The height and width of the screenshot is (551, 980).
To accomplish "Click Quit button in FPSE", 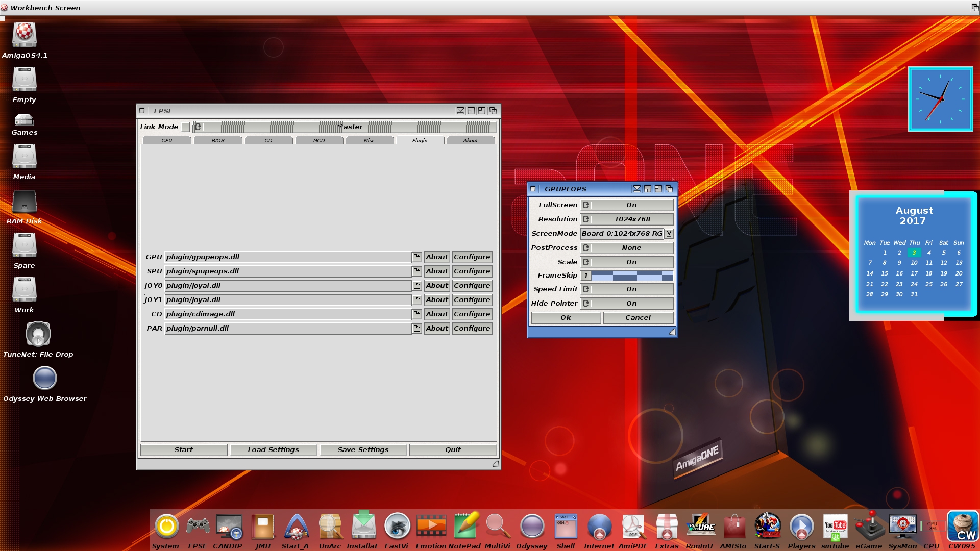I will tap(453, 450).
